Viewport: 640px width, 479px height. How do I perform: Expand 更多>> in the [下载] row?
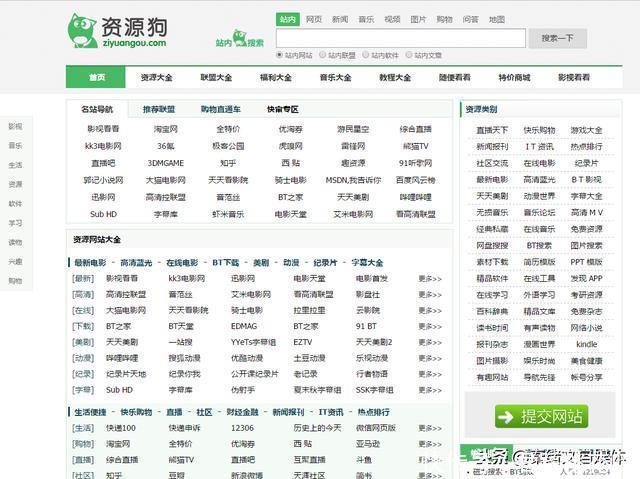(430, 326)
